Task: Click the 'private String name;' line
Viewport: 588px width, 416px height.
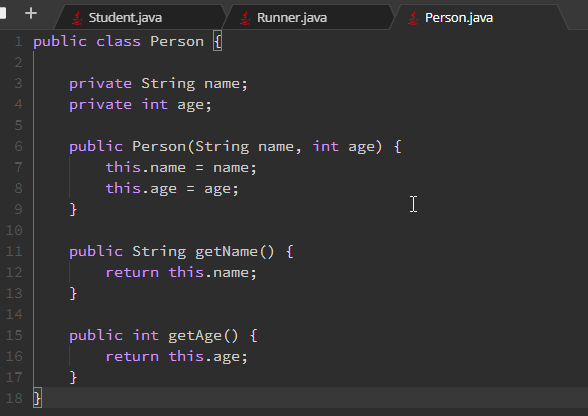Action: tap(158, 84)
